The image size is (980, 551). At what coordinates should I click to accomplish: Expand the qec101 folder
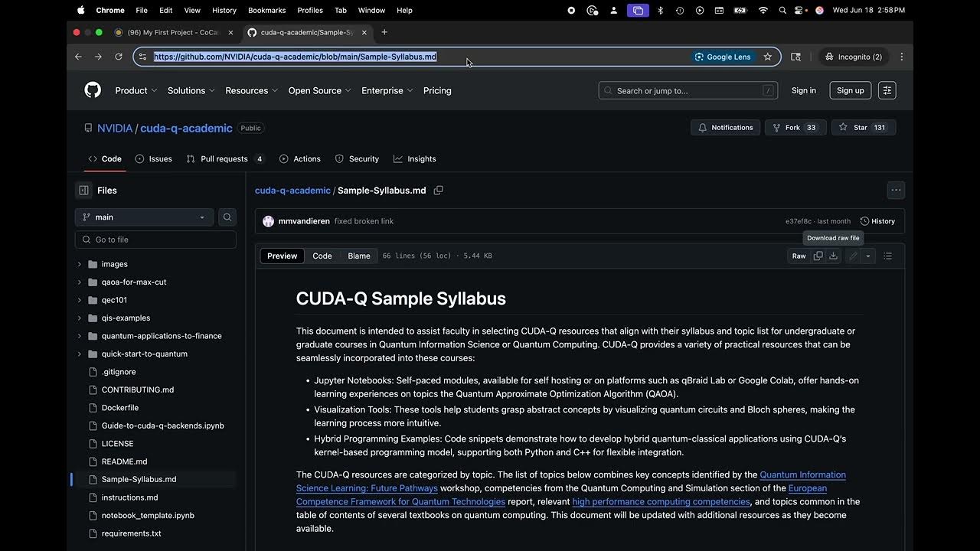80,300
